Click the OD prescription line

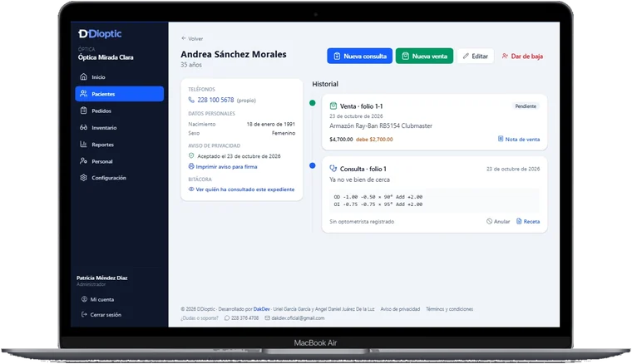pos(378,197)
